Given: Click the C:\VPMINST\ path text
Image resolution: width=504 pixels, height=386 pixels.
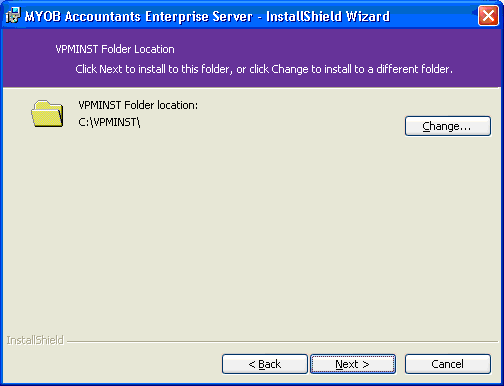Looking at the screenshot, I should (109, 122).
